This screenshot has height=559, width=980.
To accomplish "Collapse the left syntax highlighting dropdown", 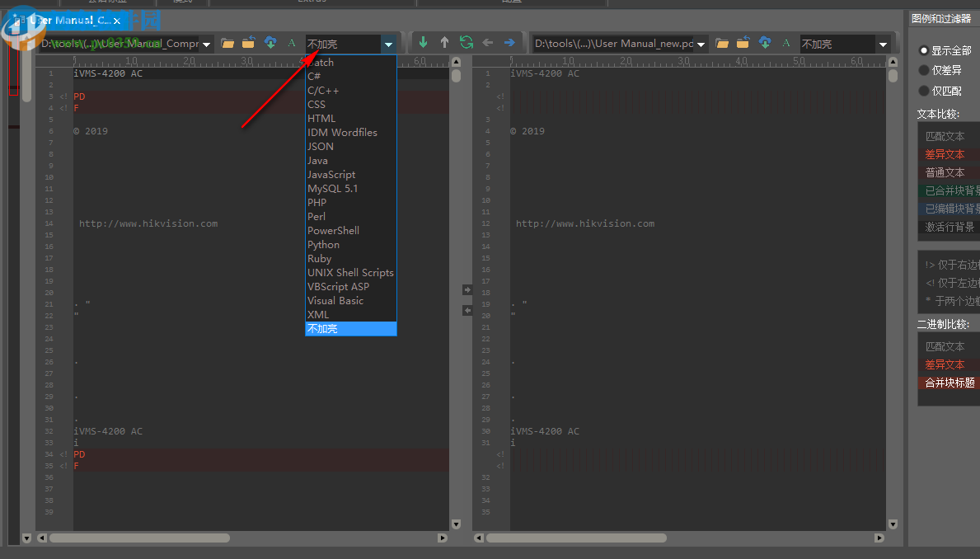I will click(388, 45).
